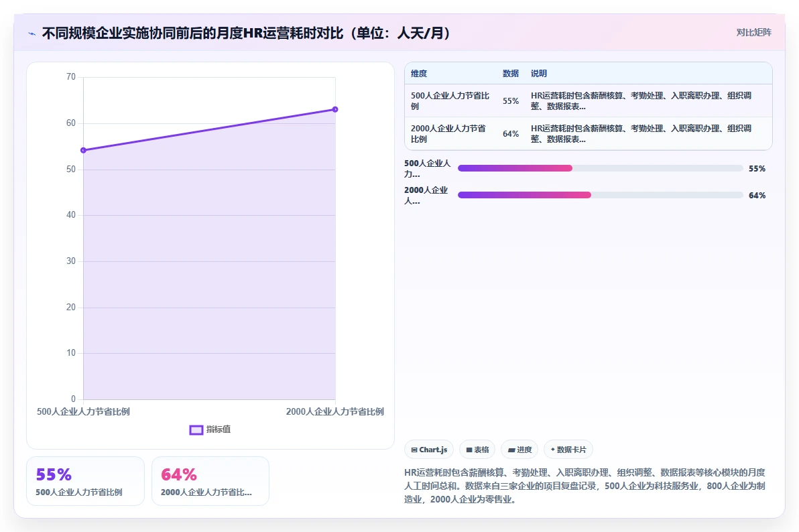Toggle the 指标值 legend item

[x=210, y=429]
